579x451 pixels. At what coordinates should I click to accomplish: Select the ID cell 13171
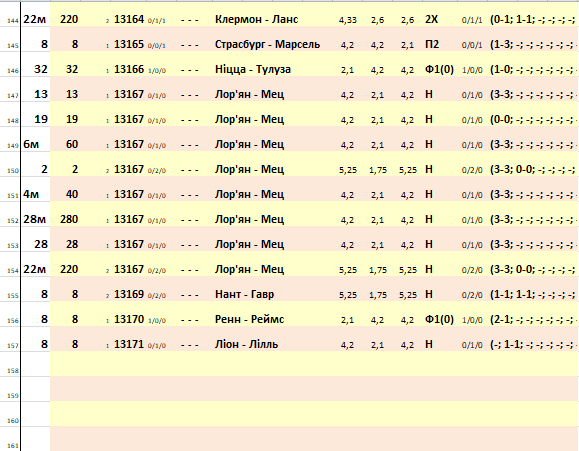point(129,344)
